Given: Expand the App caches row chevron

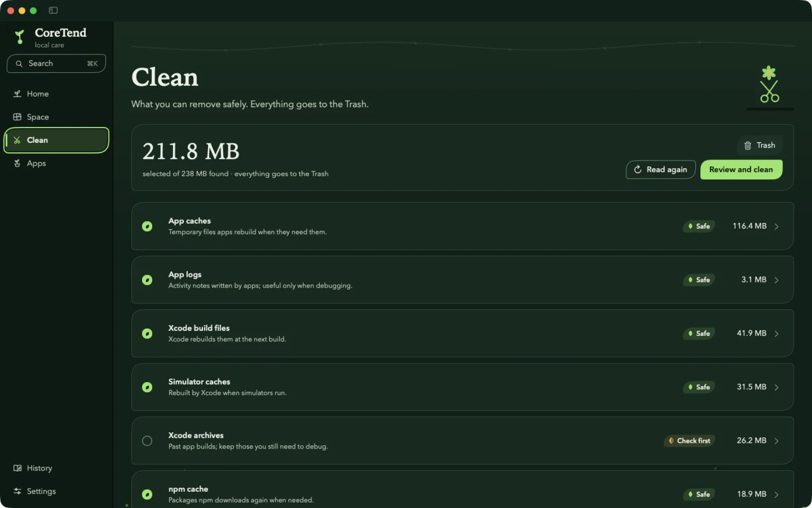Looking at the screenshot, I should [x=776, y=227].
